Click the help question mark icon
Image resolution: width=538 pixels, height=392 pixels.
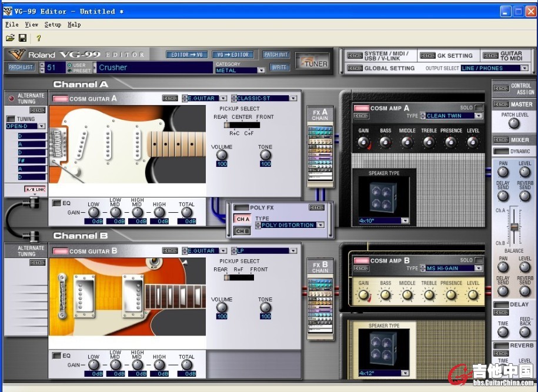39,38
